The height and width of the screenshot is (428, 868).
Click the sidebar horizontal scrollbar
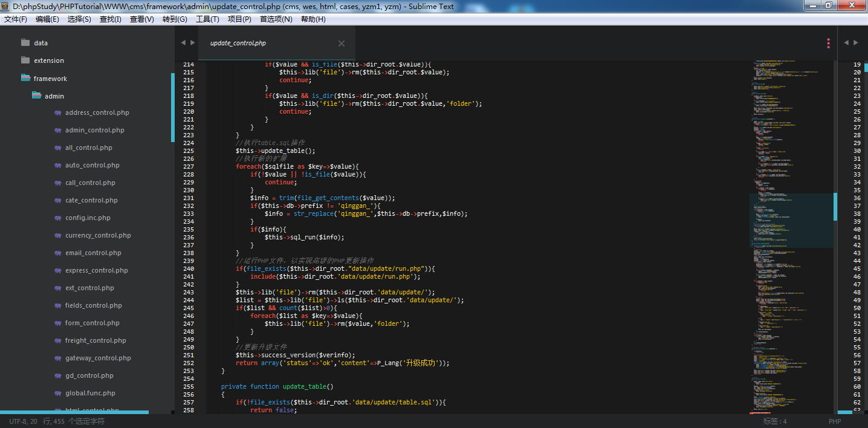coord(74,412)
